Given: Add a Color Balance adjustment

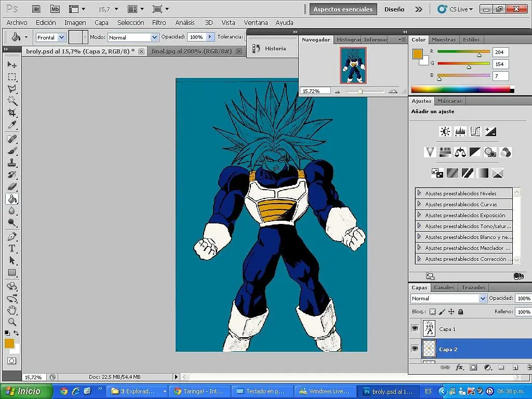Looking at the screenshot, I should 460,152.
